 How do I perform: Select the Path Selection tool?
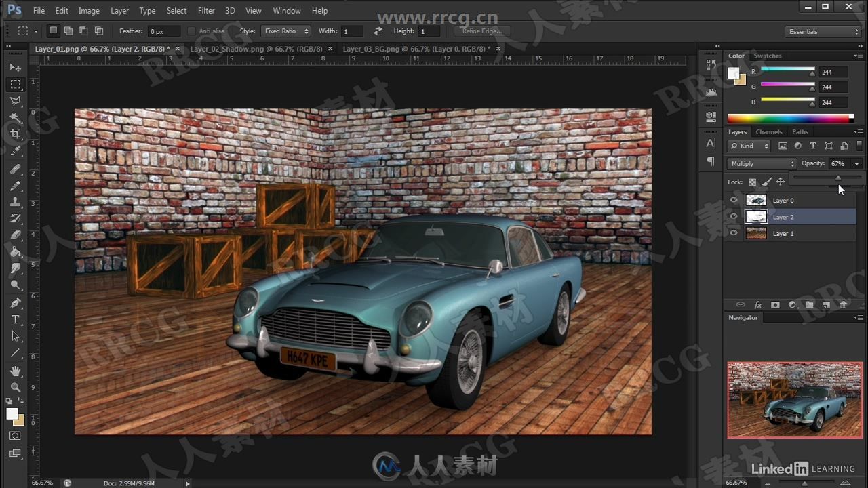coord(15,336)
